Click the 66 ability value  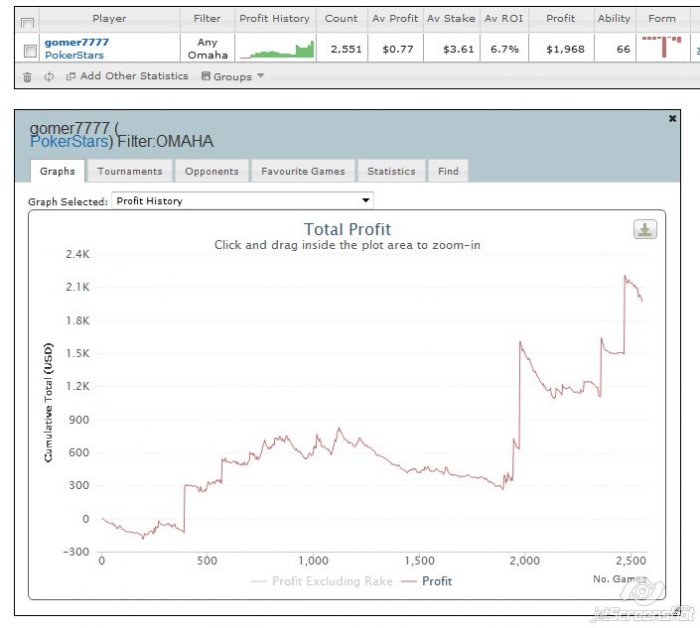click(623, 49)
